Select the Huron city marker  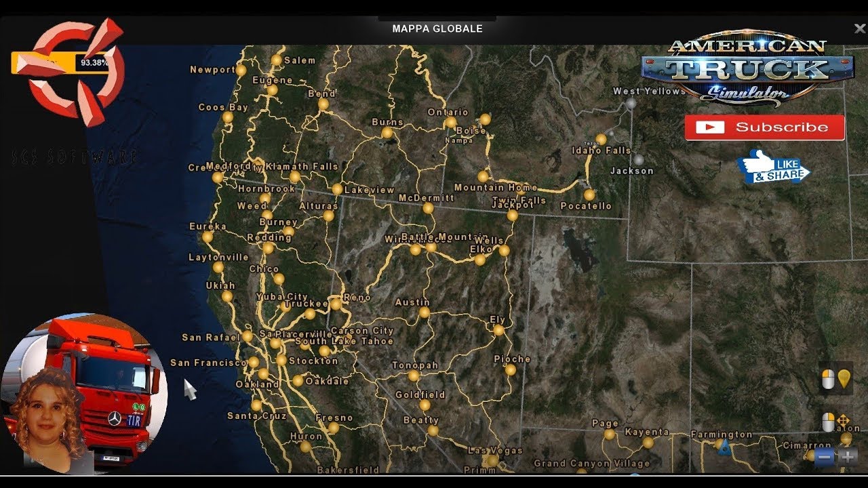[x=306, y=447]
